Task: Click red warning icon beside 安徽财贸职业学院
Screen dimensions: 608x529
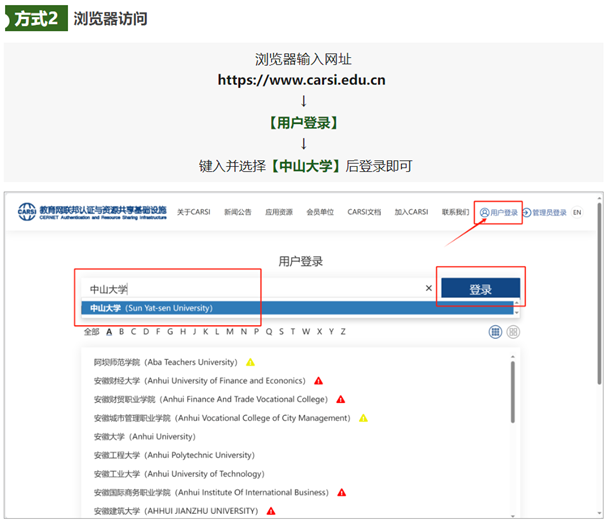Action: tap(341, 399)
